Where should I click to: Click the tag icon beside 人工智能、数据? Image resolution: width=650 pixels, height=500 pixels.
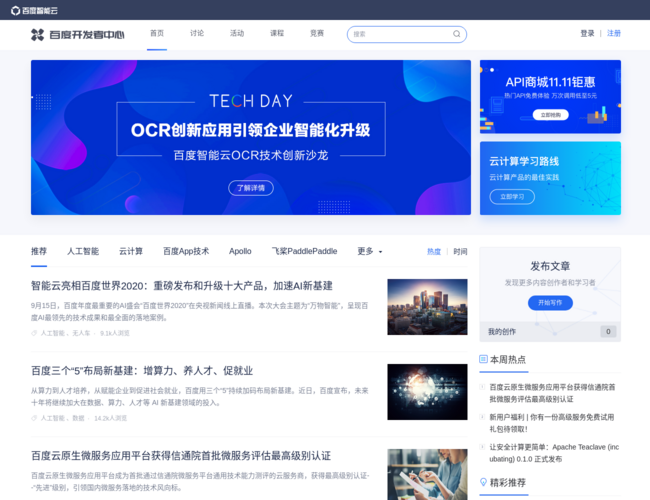[34, 418]
